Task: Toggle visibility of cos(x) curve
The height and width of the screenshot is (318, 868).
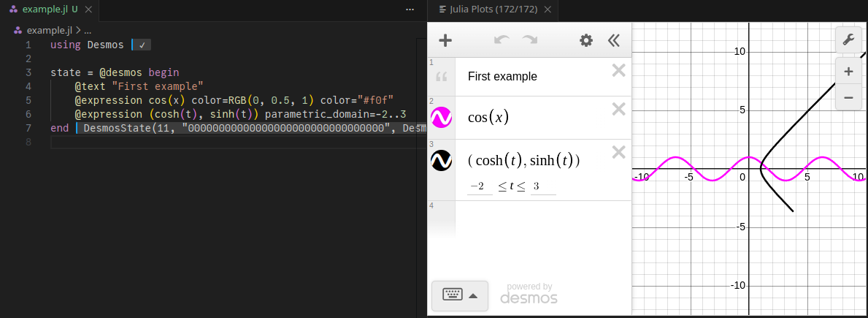Action: pyautogui.click(x=441, y=117)
